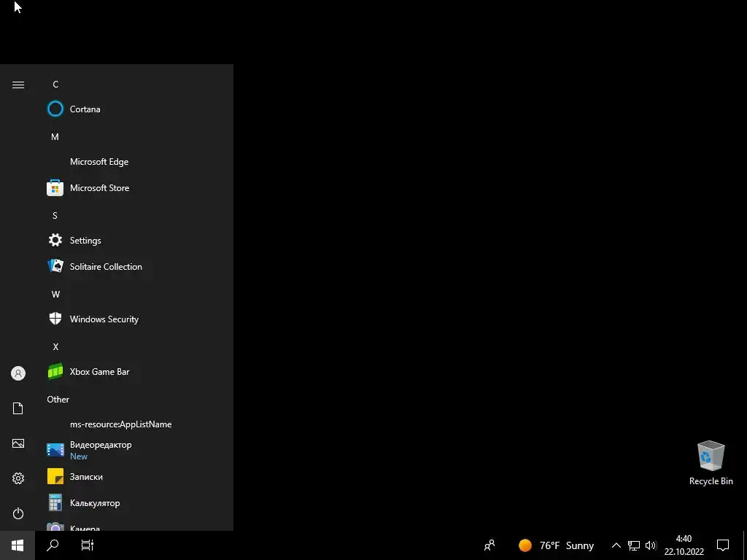Open Action Center notifications icon

[x=723, y=545]
